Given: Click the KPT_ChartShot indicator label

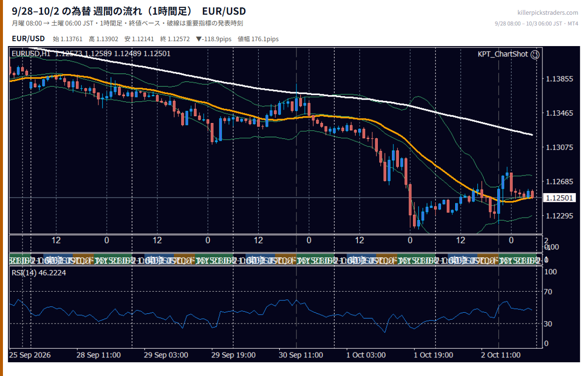Looking at the screenshot, I should pos(503,54).
